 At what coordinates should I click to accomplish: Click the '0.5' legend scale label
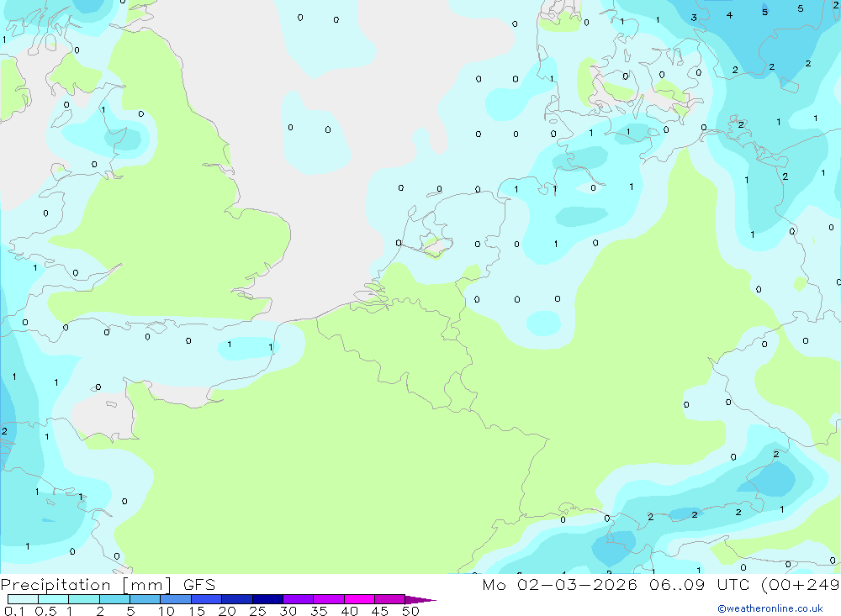[x=45, y=611]
